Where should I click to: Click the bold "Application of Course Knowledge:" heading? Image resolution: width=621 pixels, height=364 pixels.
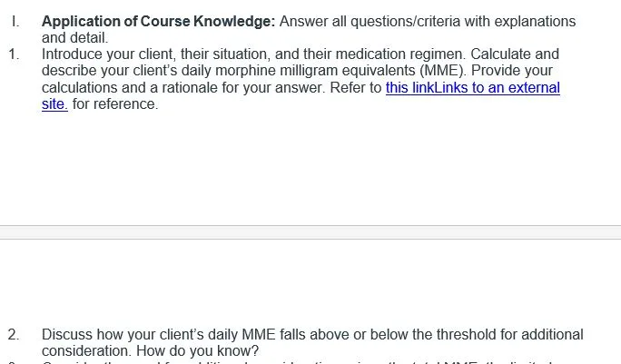coord(158,22)
